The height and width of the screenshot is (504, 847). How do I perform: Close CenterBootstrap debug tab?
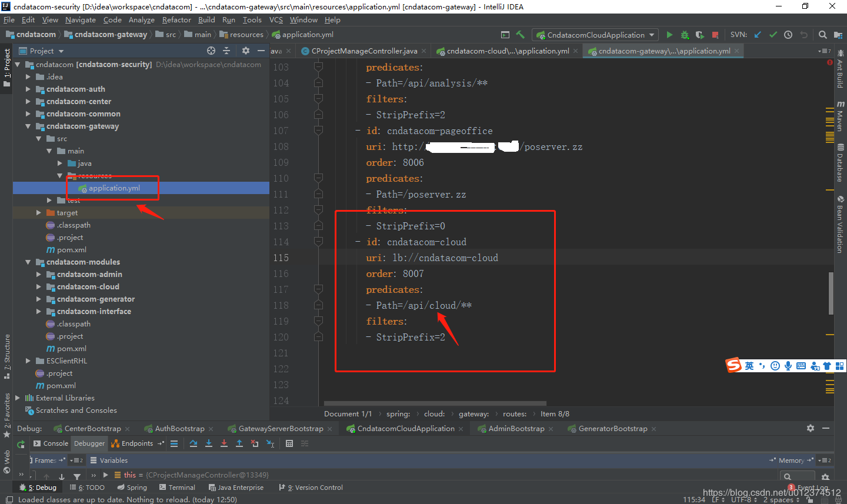coord(128,429)
